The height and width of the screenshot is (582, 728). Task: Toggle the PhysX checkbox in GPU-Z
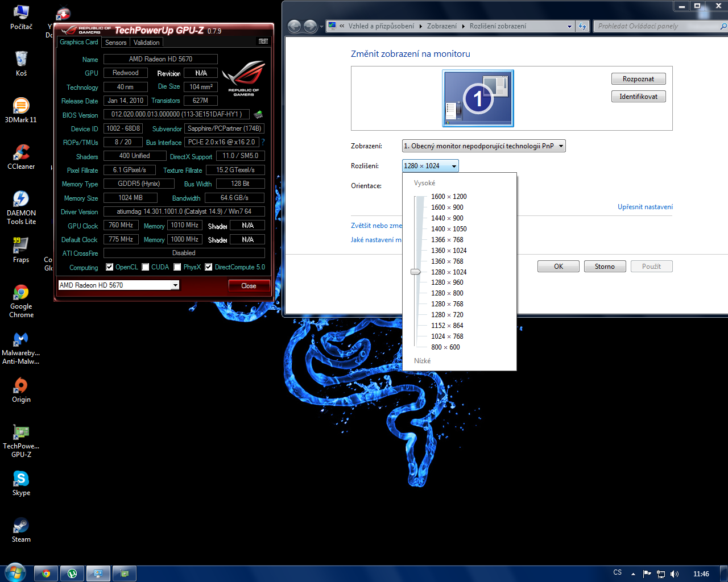pyautogui.click(x=177, y=267)
